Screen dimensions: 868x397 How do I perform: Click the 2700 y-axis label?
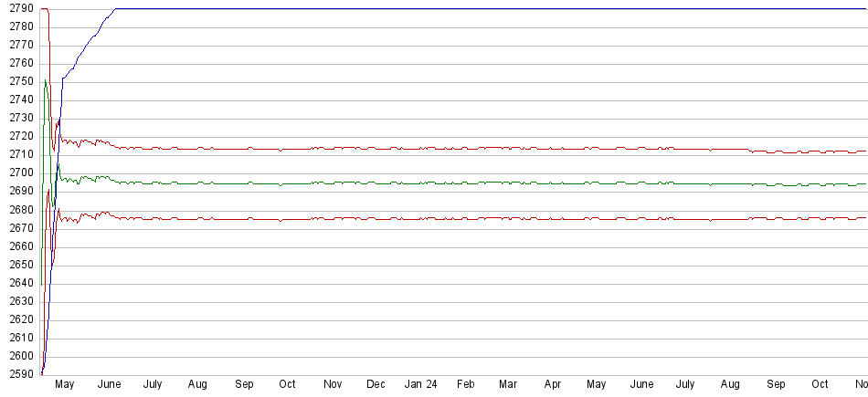click(x=20, y=172)
